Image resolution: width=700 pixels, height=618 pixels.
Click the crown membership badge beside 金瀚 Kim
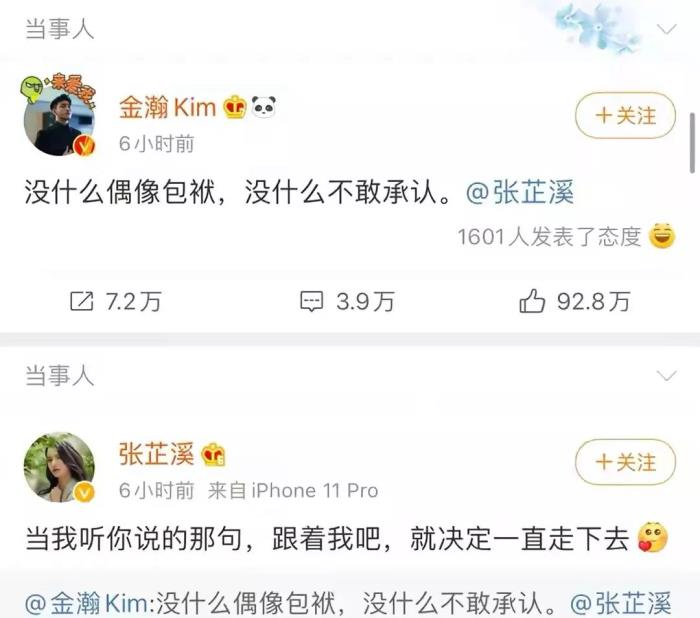point(235,108)
